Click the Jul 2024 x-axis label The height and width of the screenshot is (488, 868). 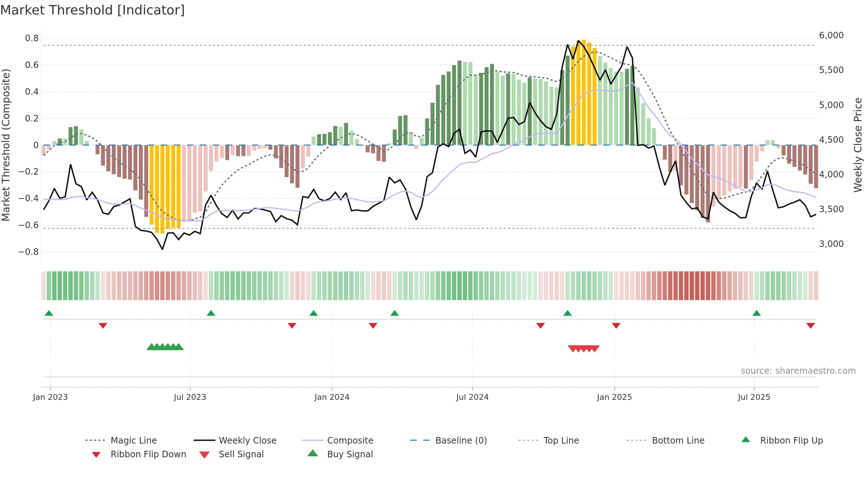[x=472, y=397]
